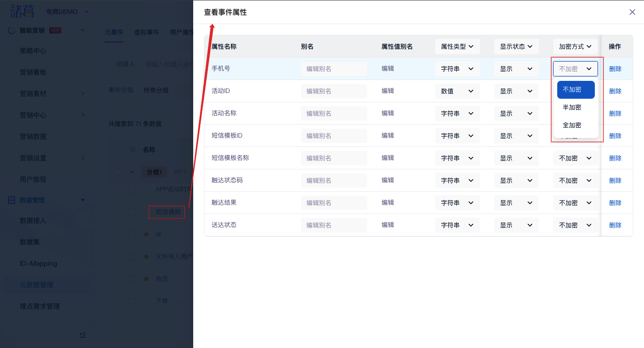
Task: Click the 智能营销 section icon
Action: (12, 30)
